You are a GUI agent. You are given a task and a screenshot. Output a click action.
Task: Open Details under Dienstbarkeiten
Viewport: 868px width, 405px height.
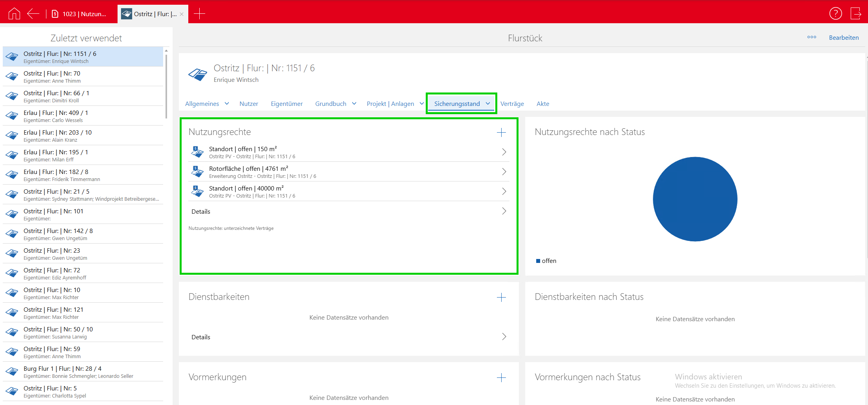coord(349,337)
